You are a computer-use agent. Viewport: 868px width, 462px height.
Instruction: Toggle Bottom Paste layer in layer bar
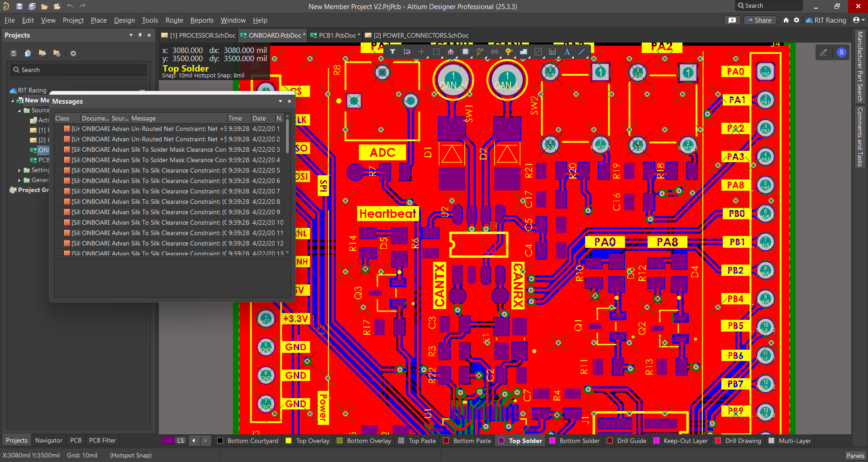[x=467, y=441]
